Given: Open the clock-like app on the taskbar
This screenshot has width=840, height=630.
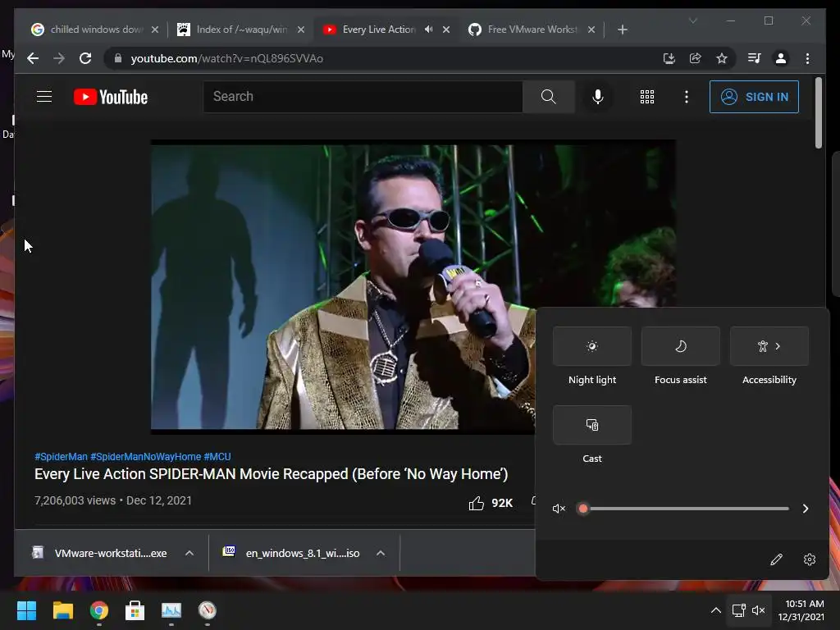Looking at the screenshot, I should click(x=208, y=610).
